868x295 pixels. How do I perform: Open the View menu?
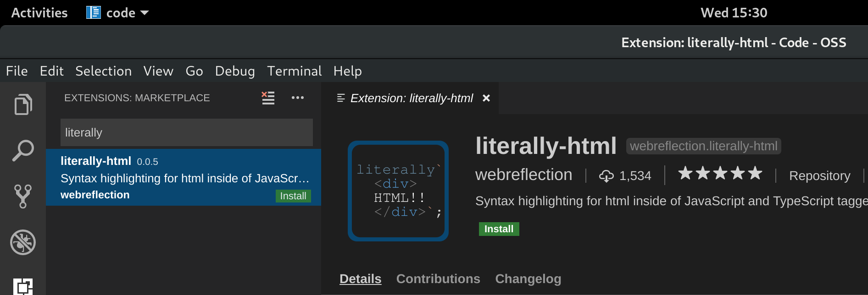[x=158, y=71]
